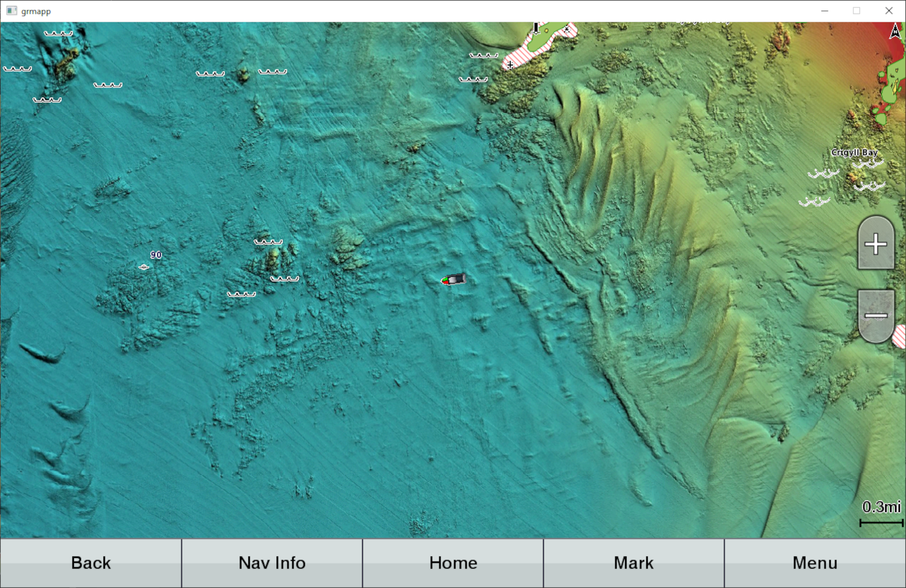Image resolution: width=906 pixels, height=588 pixels.
Task: Click the rock plus symbol on the hatched islet
Action: 510,64
